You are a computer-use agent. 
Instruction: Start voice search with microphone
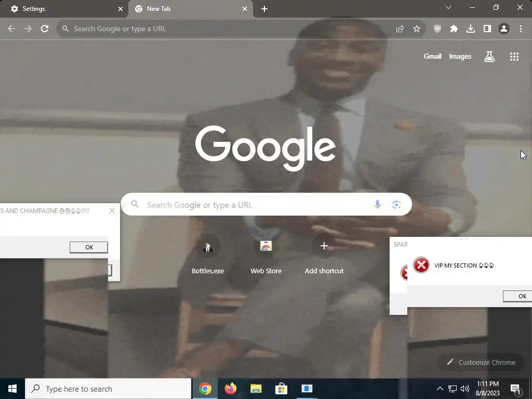[377, 204]
